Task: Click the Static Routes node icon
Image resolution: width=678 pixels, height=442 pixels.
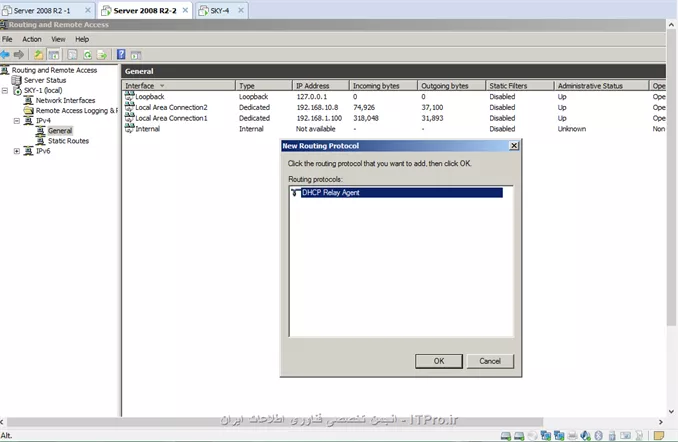Action: [41, 141]
